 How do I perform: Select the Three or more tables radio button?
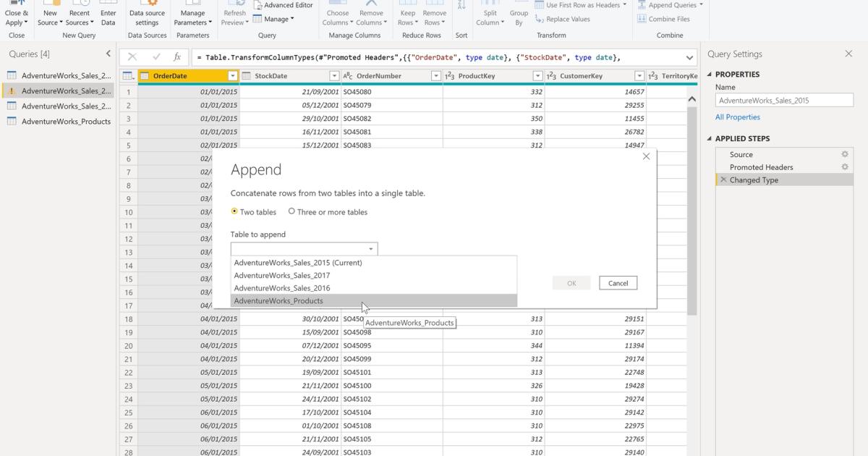point(291,211)
